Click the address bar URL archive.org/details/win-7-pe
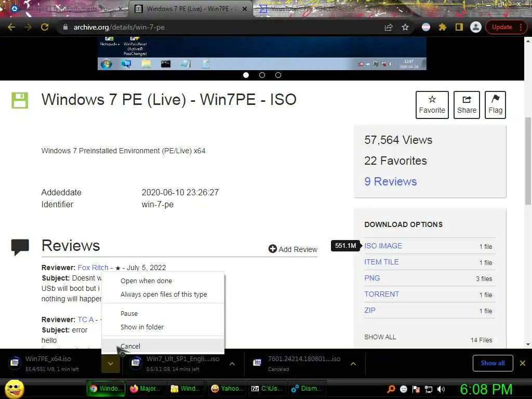Image resolution: width=532 pixels, height=399 pixels. click(x=119, y=27)
